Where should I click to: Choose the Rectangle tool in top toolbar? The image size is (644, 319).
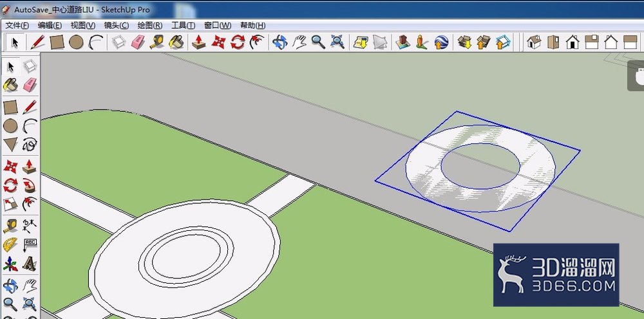57,42
